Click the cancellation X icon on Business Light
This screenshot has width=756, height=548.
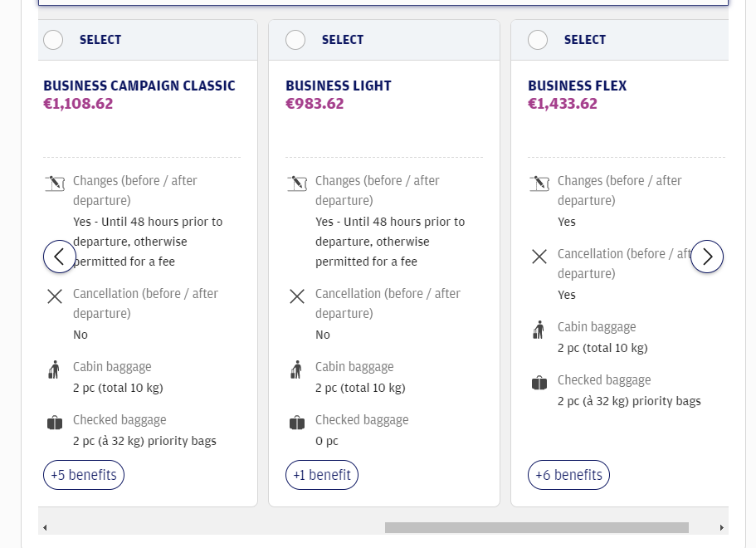point(296,296)
